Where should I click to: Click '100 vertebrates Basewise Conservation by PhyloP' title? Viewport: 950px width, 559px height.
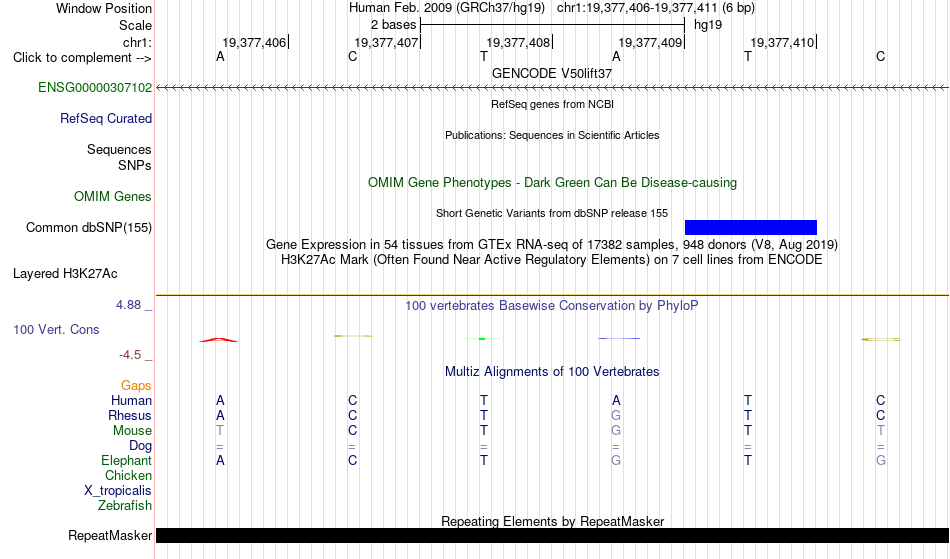point(552,306)
